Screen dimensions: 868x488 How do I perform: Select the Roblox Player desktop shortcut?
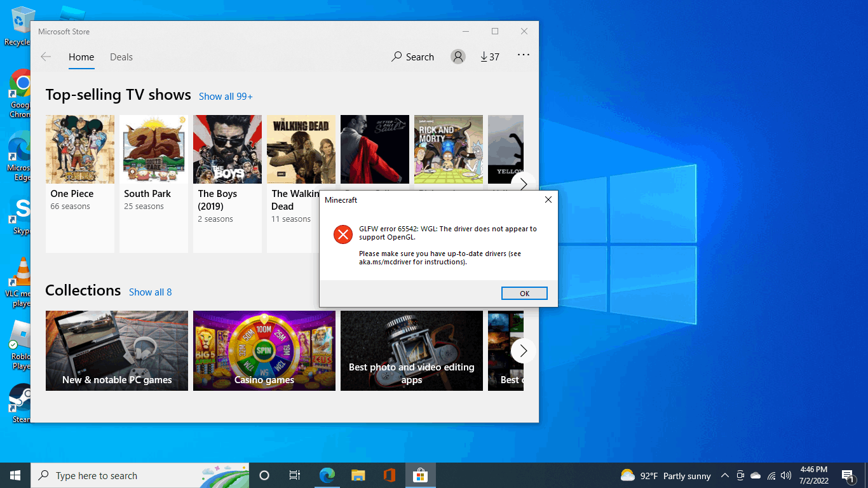click(19, 345)
